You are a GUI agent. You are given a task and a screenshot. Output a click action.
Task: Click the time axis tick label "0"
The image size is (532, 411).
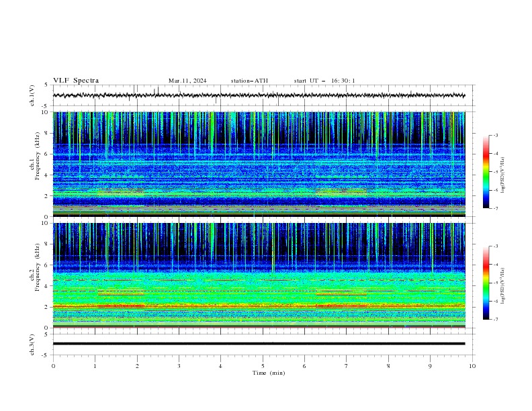[53, 366]
